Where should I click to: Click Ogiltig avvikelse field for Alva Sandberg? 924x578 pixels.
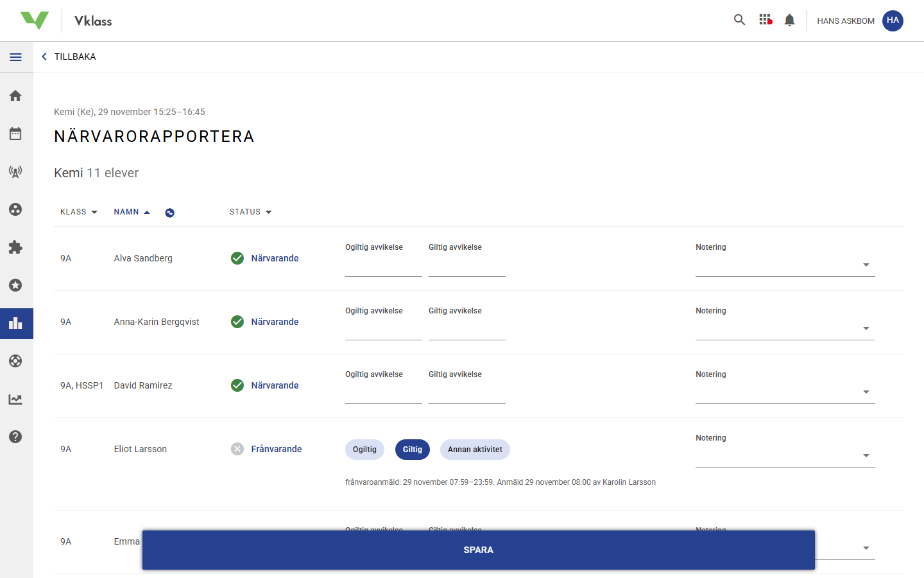pyautogui.click(x=384, y=265)
